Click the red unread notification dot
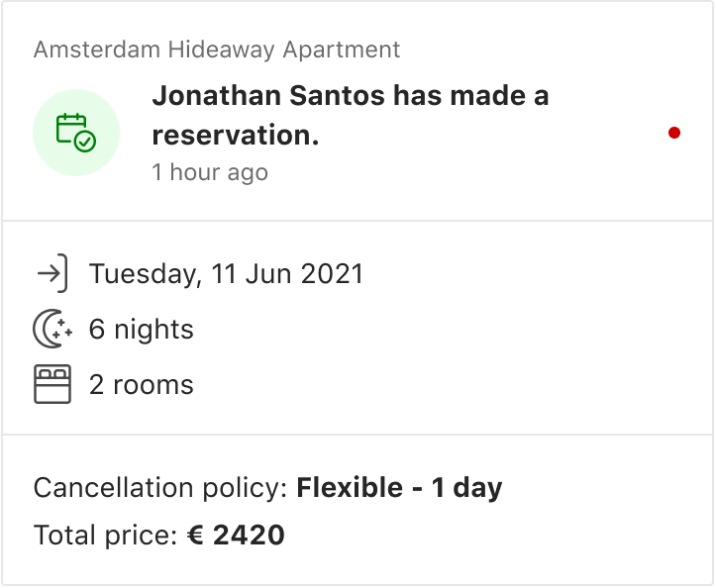 674,133
